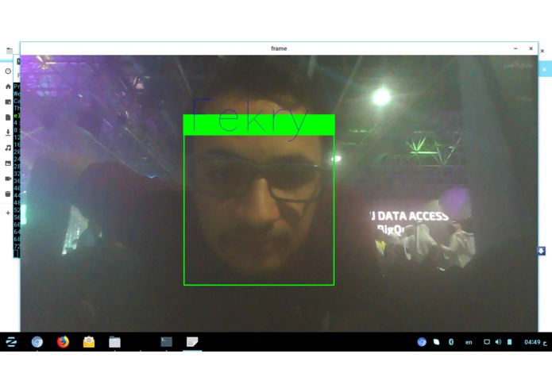The height and width of the screenshot is (392, 552).
Task: Click the Bluetooth tray icon
Action: pos(451,342)
